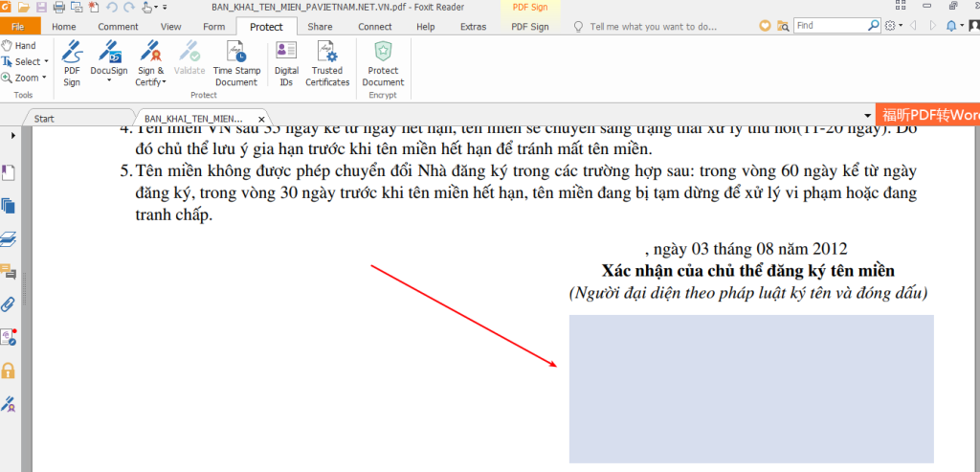Expand the Zoom tool dropdown arrow
This screenshot has width=980, height=472.
[44, 79]
